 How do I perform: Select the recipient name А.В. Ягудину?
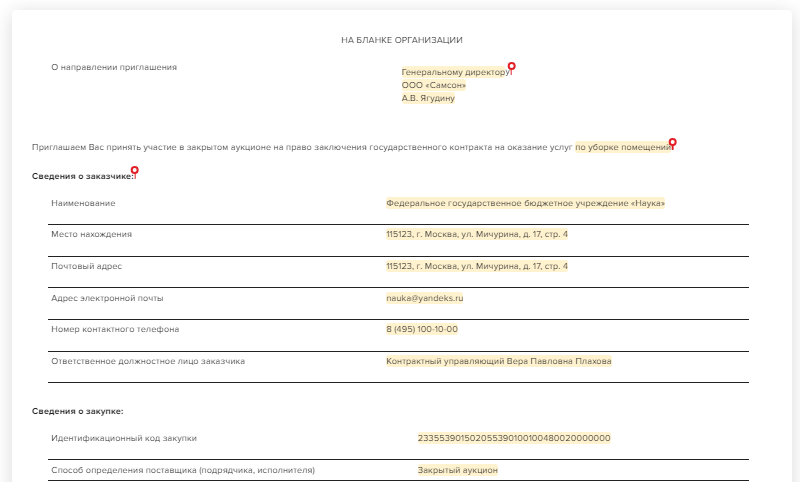click(x=428, y=99)
